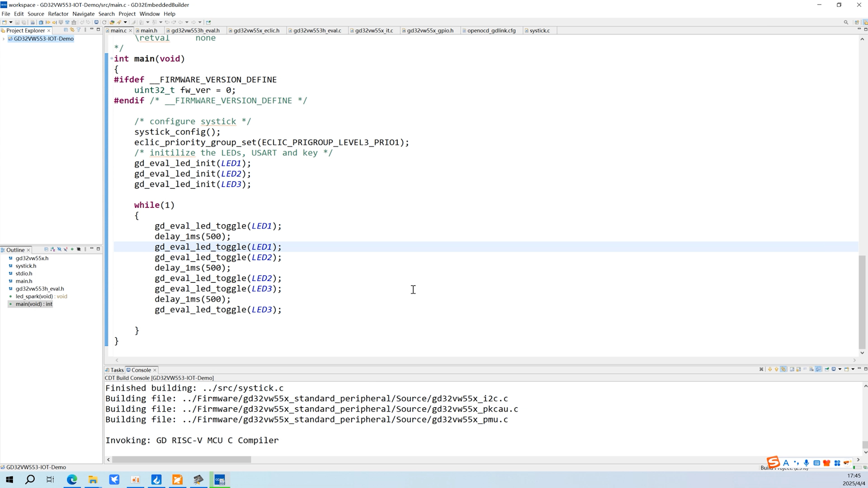Click Collapse All in Outline panel

point(46,250)
